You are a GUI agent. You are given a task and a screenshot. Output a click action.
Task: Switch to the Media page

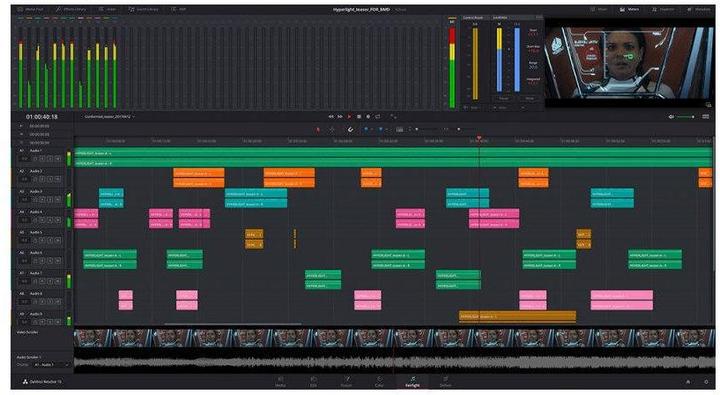280,382
